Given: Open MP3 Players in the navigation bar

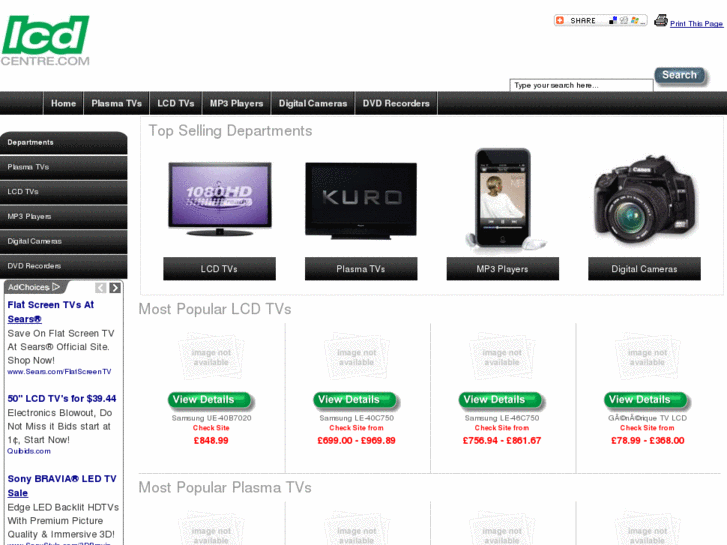Looking at the screenshot, I should click(236, 103).
